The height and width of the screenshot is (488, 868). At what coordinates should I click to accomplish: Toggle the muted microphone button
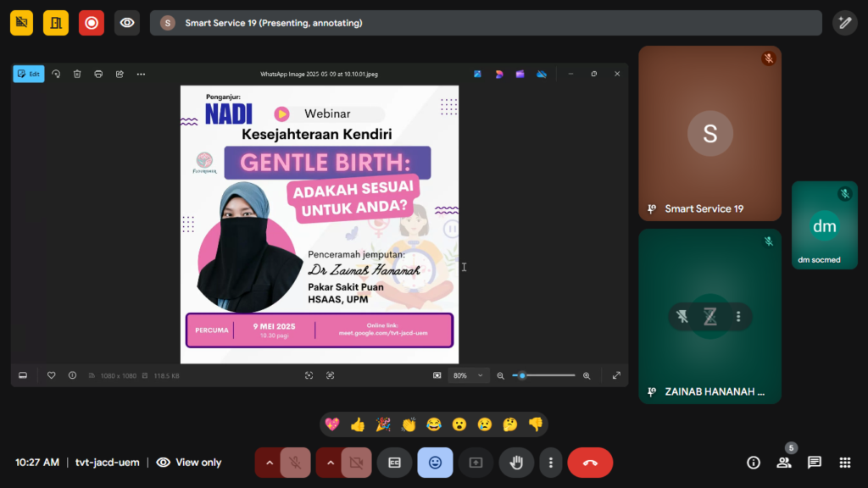point(296,463)
